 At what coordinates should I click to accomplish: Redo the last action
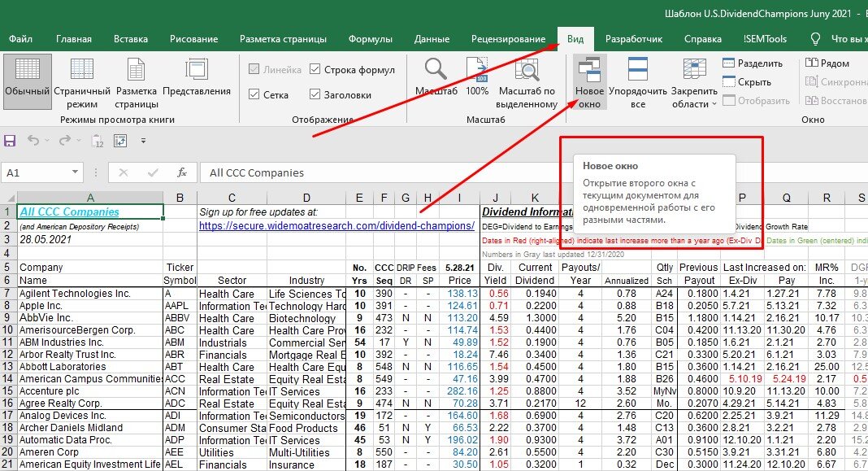click(x=64, y=141)
